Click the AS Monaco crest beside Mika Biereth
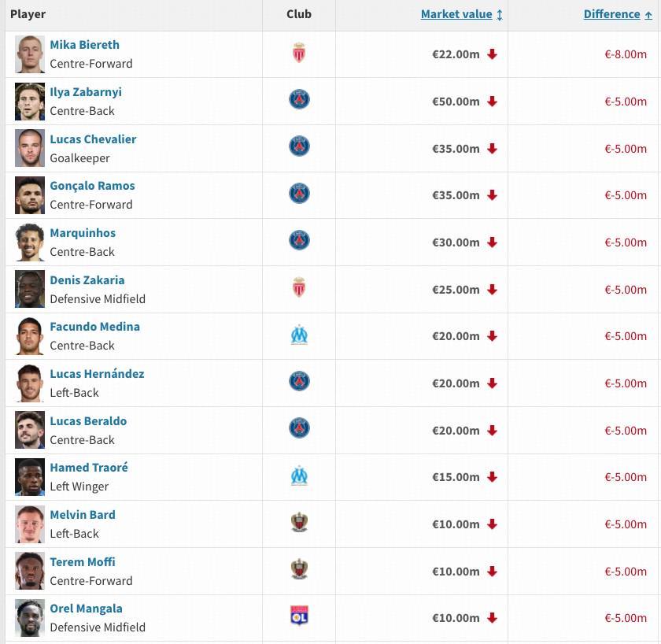661x644 pixels. point(299,54)
